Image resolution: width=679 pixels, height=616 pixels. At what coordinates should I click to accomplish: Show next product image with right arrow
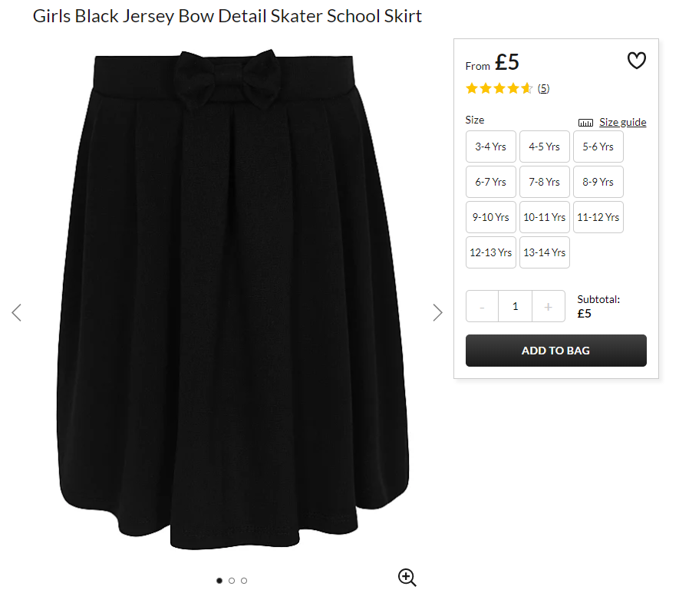click(438, 312)
